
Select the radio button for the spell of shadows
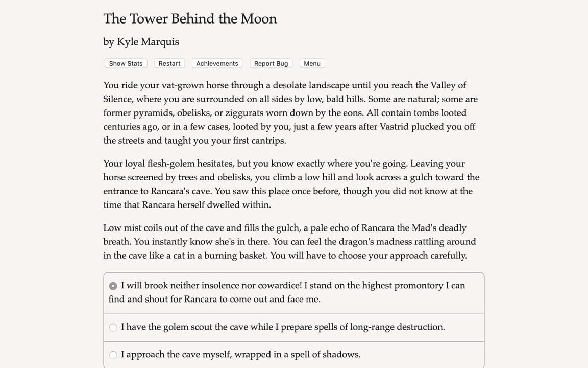click(x=113, y=355)
